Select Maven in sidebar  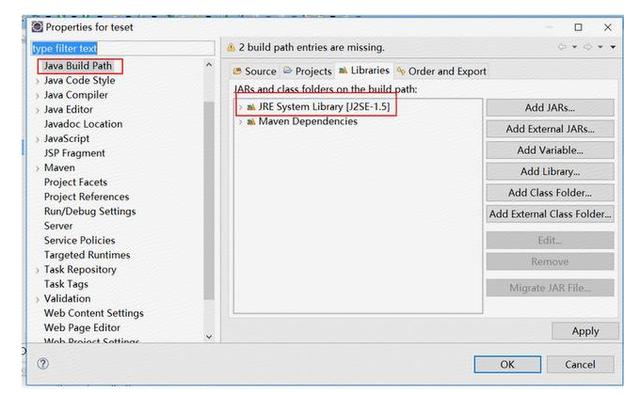pyautogui.click(x=60, y=168)
